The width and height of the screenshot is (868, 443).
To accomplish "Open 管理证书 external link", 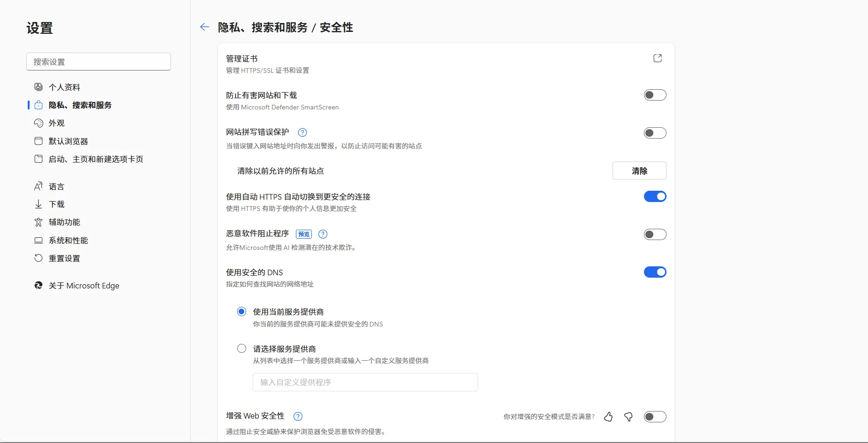I will click(x=657, y=58).
